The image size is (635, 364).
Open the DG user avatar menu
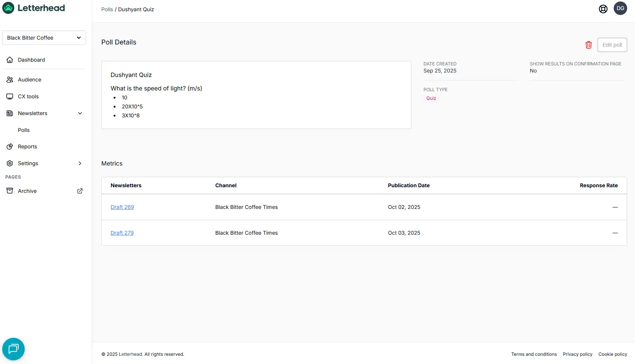620,8
